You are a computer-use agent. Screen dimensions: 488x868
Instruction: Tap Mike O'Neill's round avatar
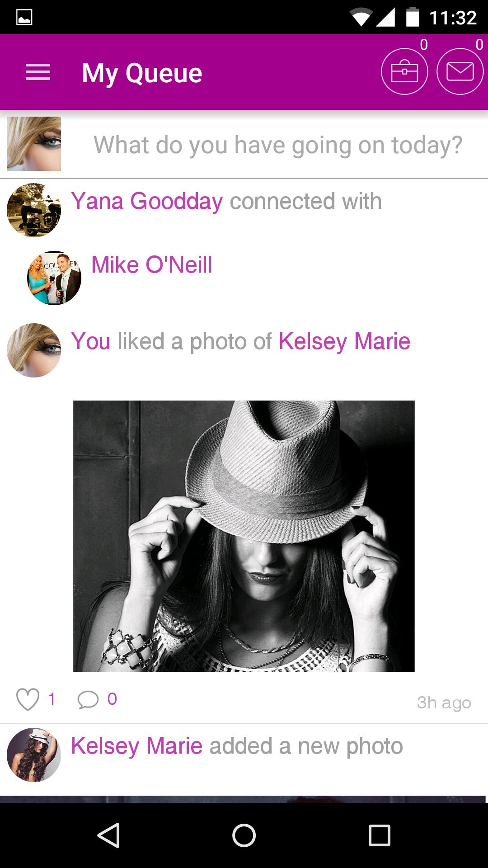54,278
